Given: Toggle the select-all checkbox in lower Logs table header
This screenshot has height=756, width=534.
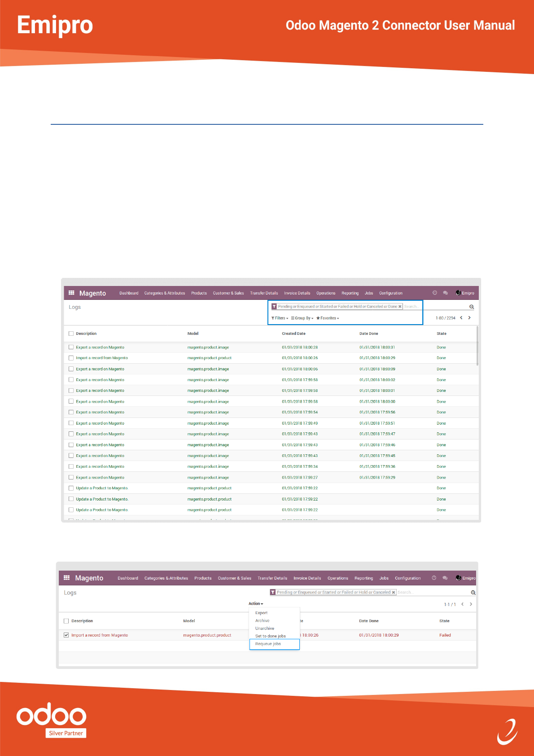Looking at the screenshot, I should pos(66,621).
